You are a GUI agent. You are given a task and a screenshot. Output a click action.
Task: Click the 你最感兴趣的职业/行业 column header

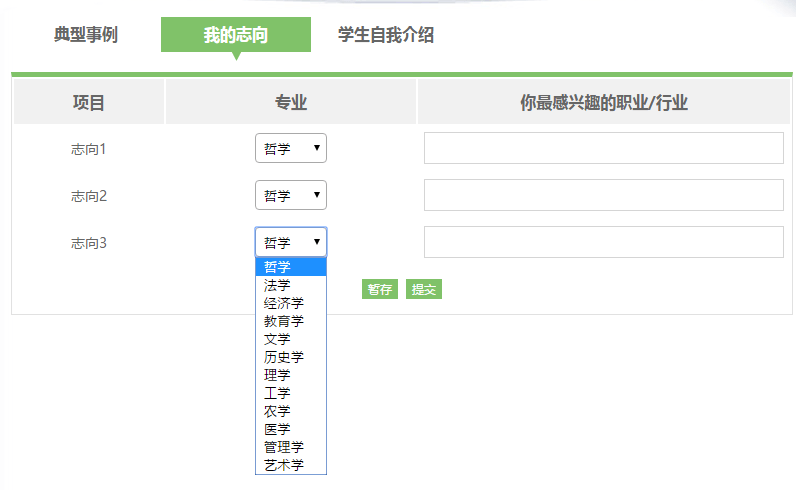pyautogui.click(x=604, y=102)
